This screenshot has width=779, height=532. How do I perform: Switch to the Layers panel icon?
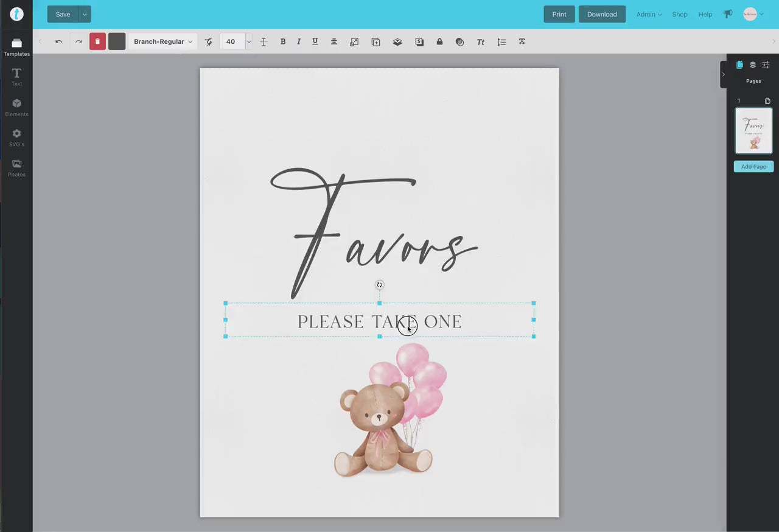(x=753, y=65)
